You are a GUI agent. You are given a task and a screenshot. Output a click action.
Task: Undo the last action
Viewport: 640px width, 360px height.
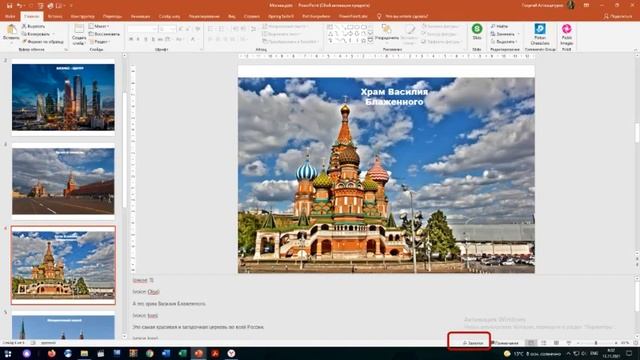point(19,6)
